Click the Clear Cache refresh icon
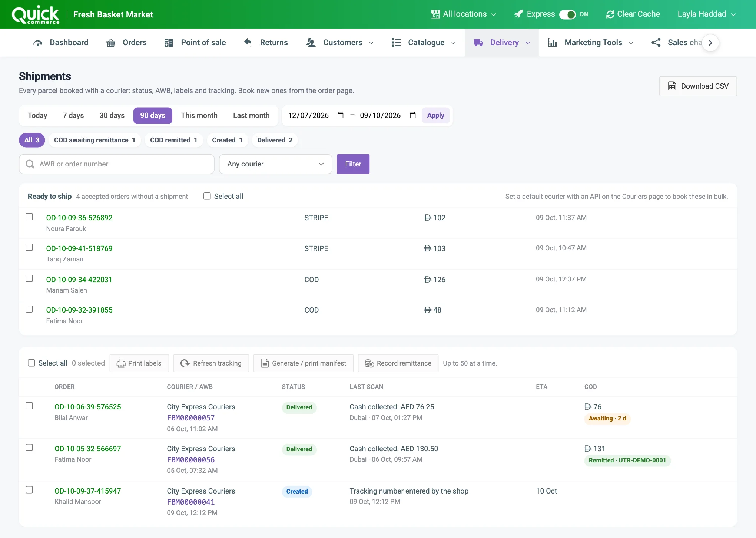Image resolution: width=756 pixels, height=538 pixels. click(x=610, y=14)
